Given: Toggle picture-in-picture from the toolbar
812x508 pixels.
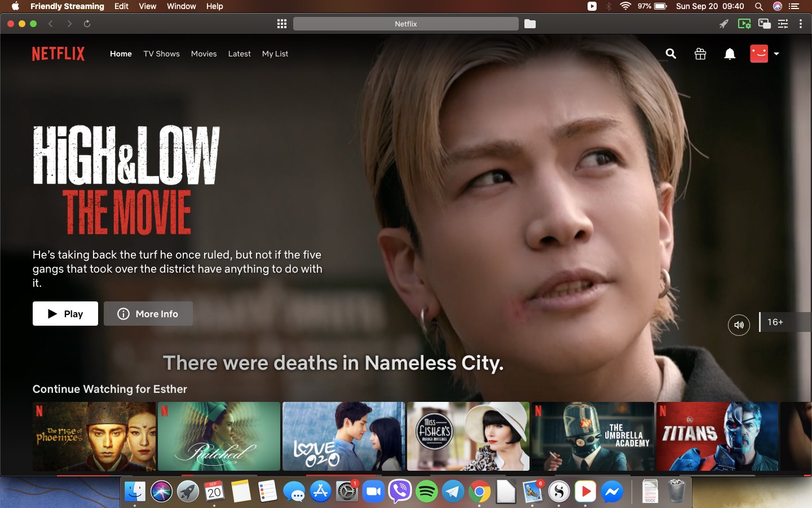Looking at the screenshot, I should pyautogui.click(x=765, y=24).
